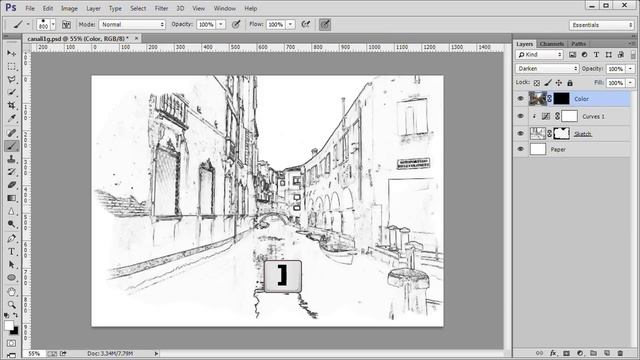
Task: Select the Ellipse shape tool
Action: click(11, 278)
